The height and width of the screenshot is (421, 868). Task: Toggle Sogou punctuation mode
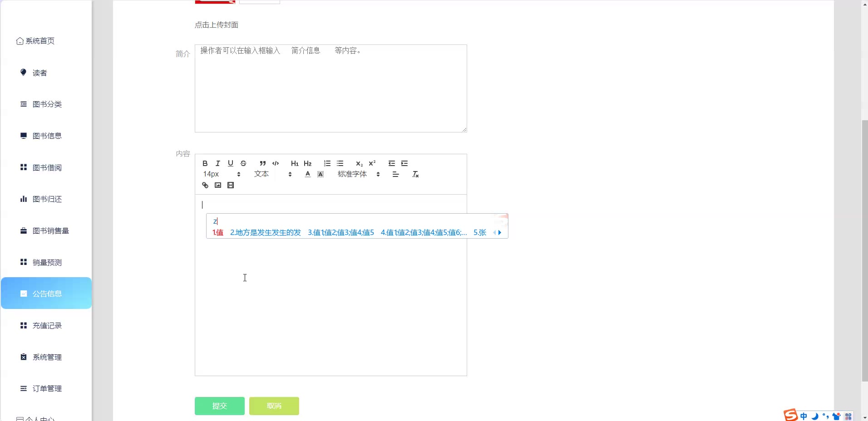[826, 416]
